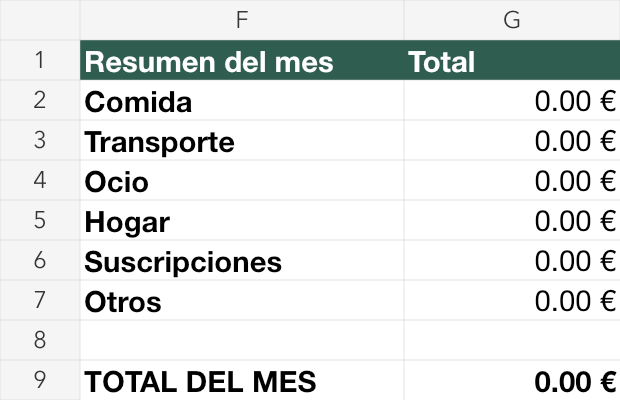Select row 1 header
Viewport: 620px width, 400px height.
point(40,60)
